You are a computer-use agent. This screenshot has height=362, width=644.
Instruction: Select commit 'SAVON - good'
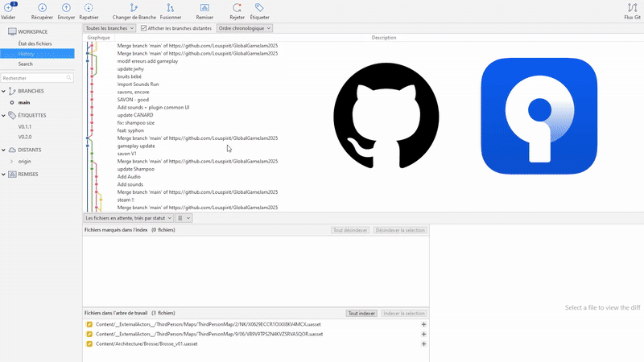click(x=133, y=100)
